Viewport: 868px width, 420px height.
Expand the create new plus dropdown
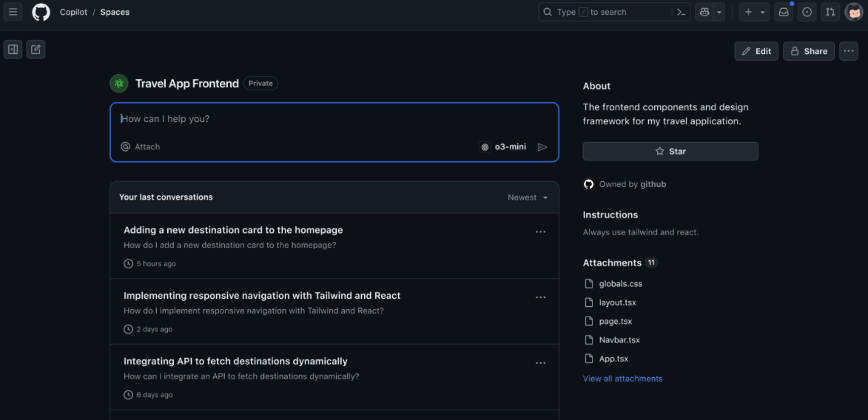[x=754, y=12]
